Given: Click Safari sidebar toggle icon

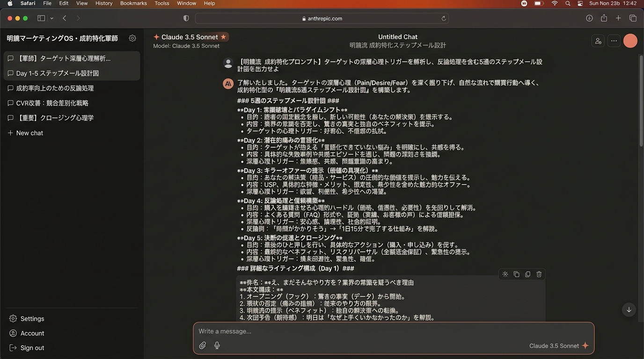Looking at the screenshot, I should (41, 18).
